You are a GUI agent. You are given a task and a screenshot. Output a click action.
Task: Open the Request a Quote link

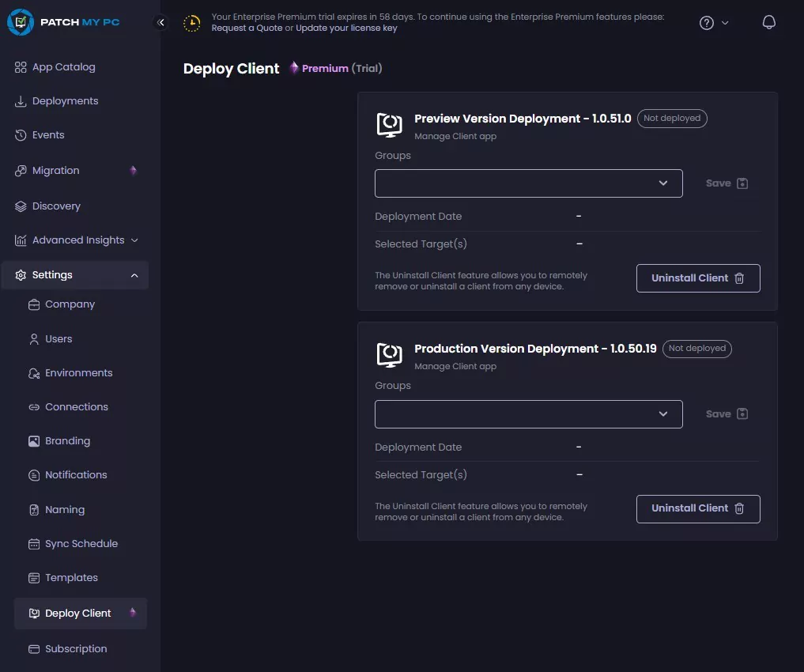point(247,28)
